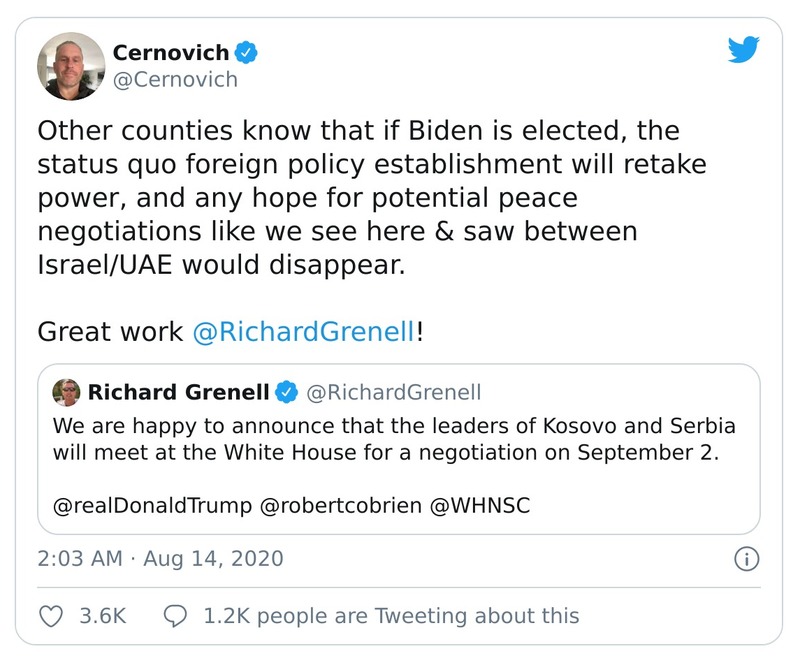The width and height of the screenshot is (800, 665).
Task: Click the reply speech bubble icon
Action: (x=176, y=616)
